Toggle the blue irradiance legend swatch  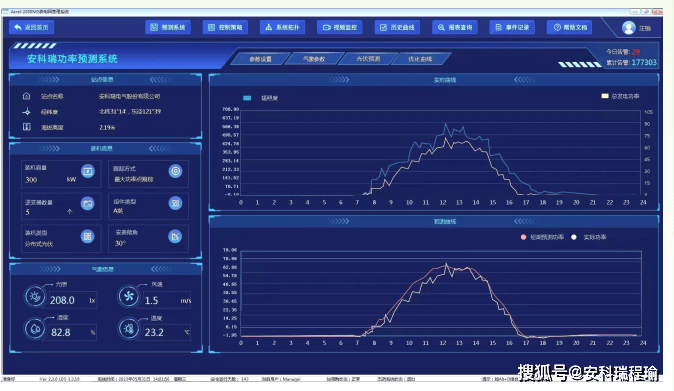247,98
